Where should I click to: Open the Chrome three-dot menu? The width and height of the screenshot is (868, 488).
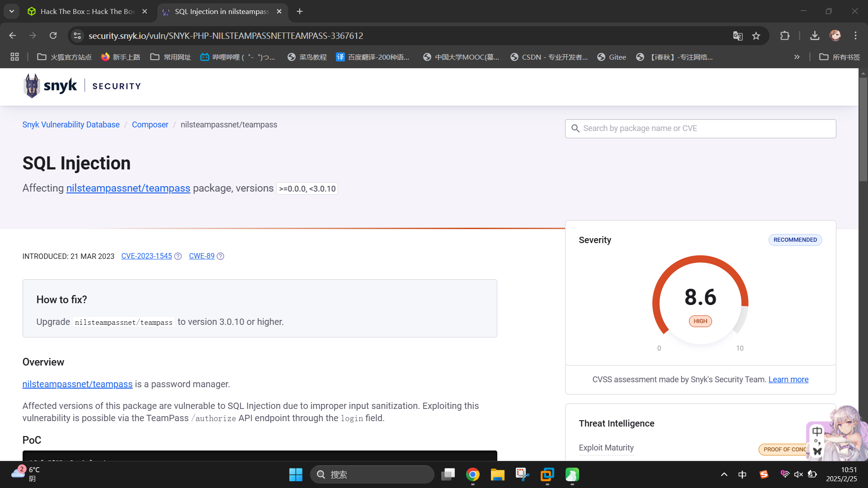click(x=855, y=36)
